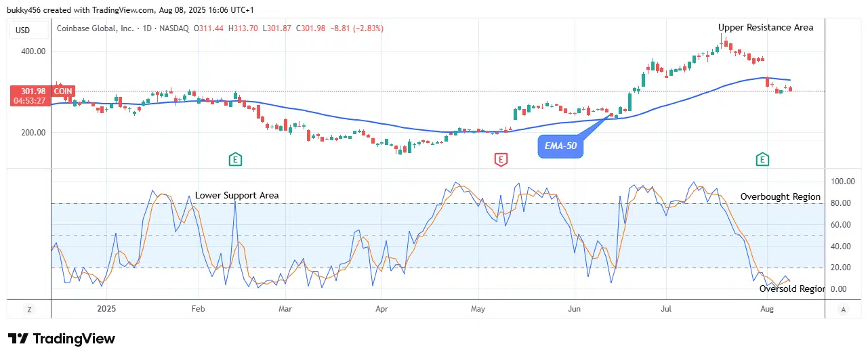This screenshot has width=868, height=359.
Task: Click the Z timezone button below the chart
Action: click(x=30, y=309)
